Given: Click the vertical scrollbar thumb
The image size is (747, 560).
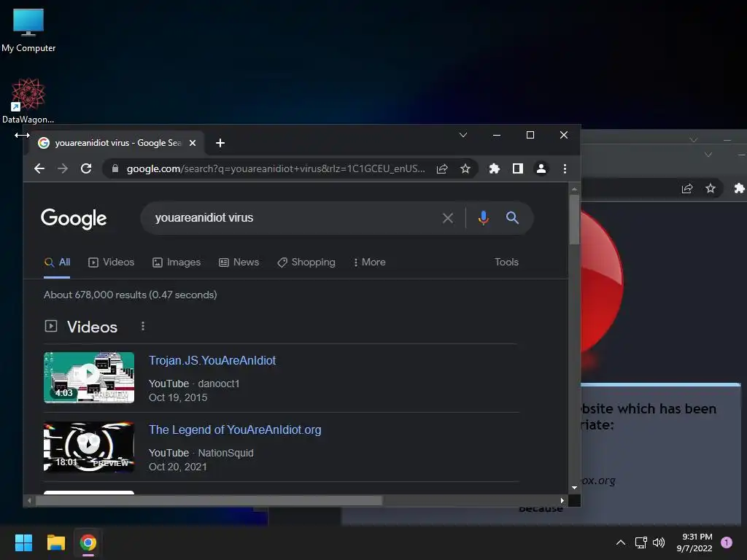Looking at the screenshot, I should tap(574, 219).
